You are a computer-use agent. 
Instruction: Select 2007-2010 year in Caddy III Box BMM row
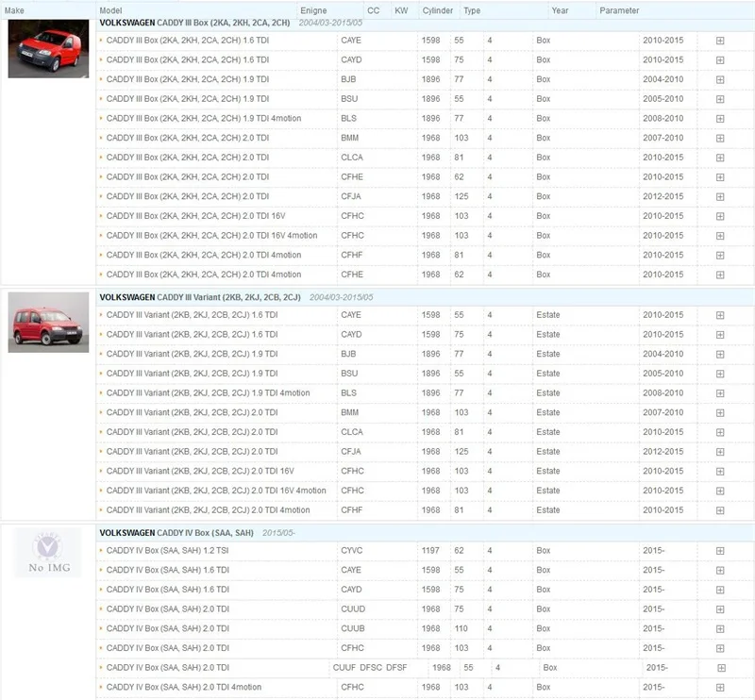point(663,138)
